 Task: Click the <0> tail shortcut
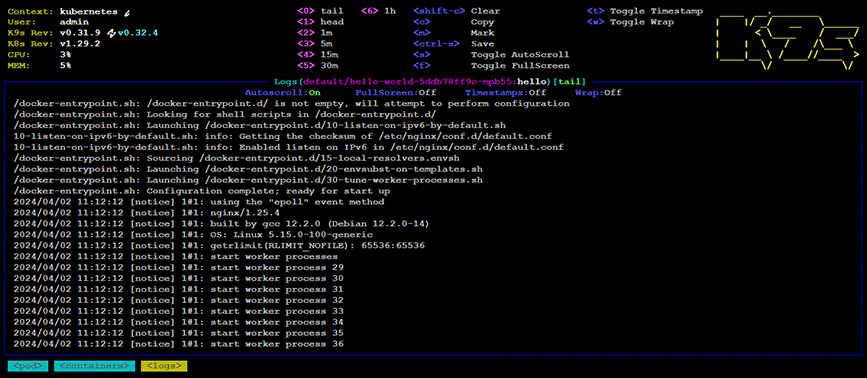(320, 11)
